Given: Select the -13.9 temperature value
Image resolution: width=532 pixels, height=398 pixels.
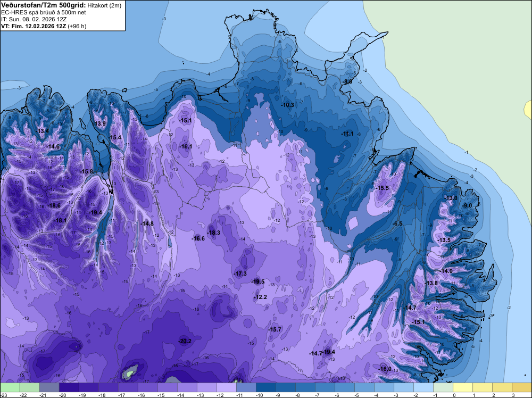Looking at the screenshot, I should 100,123.
